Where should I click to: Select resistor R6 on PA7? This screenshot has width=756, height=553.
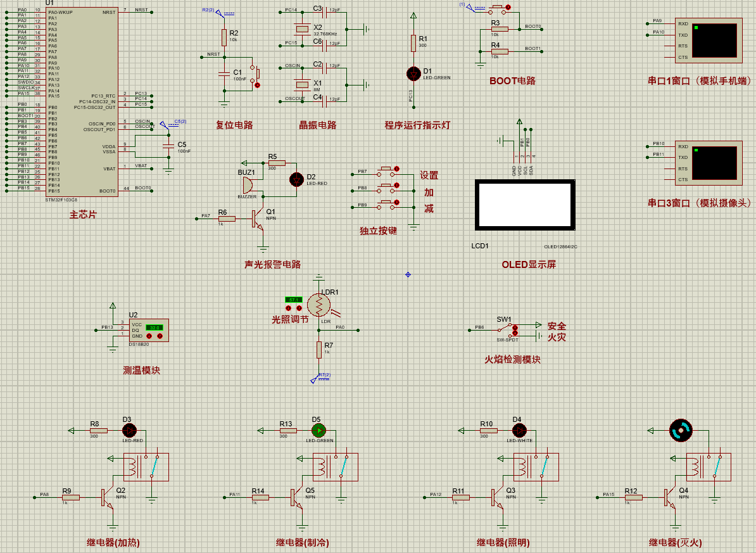[227, 219]
